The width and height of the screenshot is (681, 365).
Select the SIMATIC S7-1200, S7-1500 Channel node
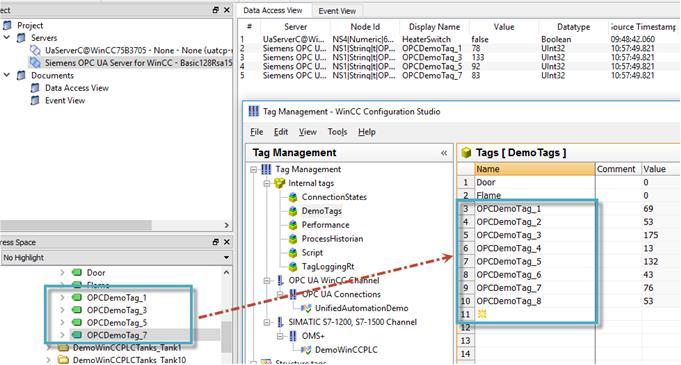(353, 322)
